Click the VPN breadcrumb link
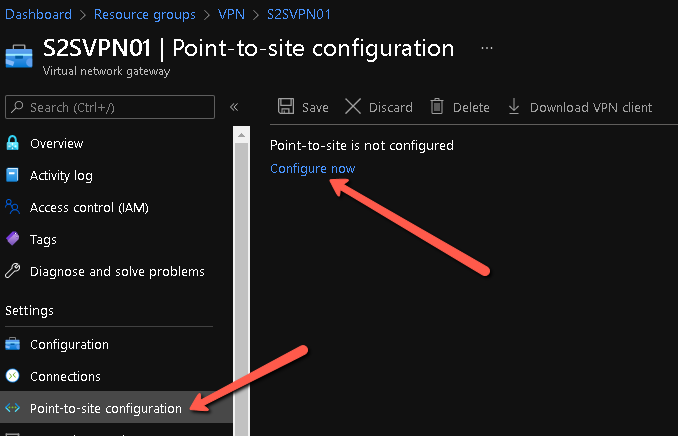The image size is (678, 436). point(231,14)
